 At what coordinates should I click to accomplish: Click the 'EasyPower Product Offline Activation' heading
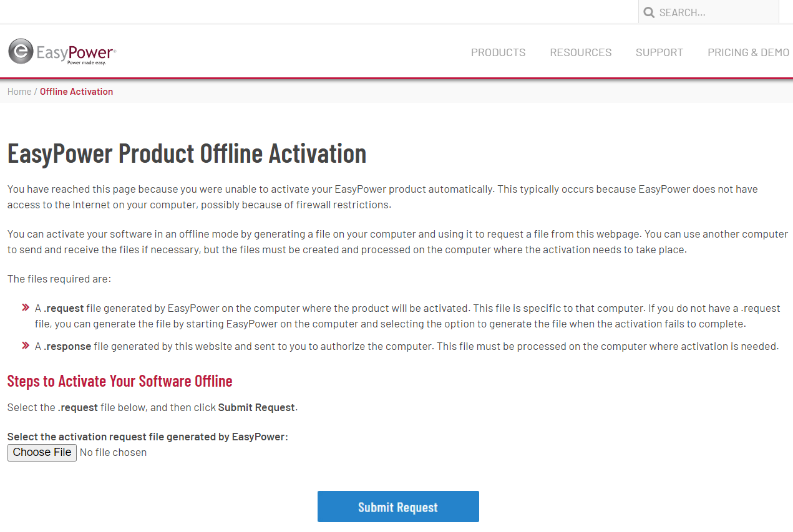(187, 153)
